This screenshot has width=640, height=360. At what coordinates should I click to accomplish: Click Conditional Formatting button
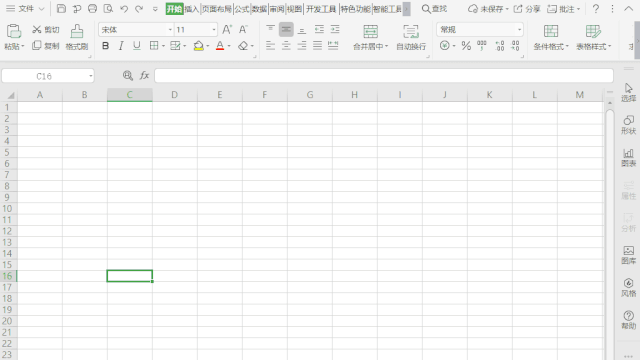[551, 37]
